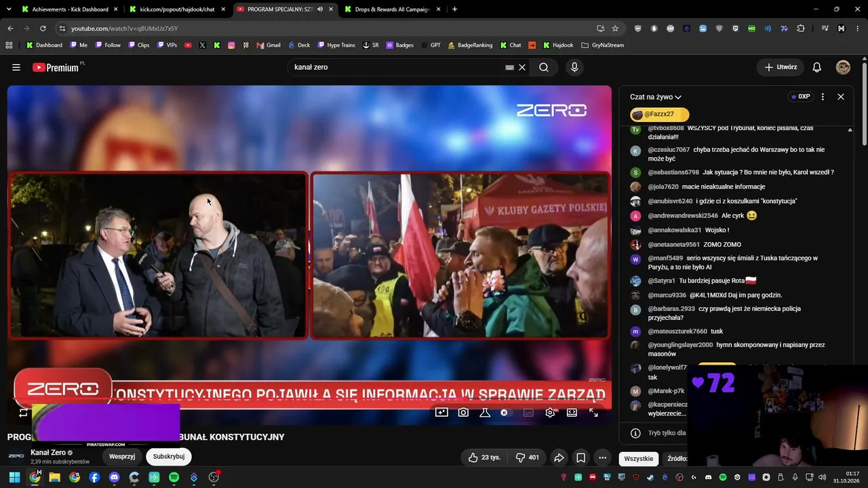Clear the search box text

(x=522, y=67)
